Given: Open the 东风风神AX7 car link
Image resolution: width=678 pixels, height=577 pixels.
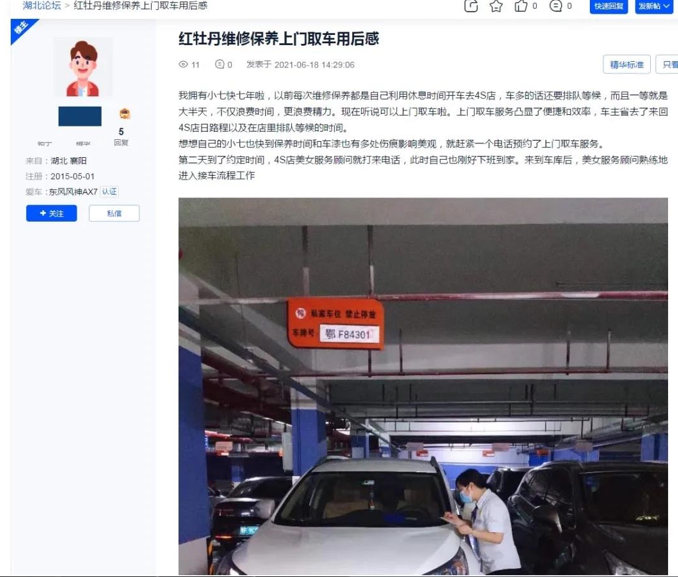Looking at the screenshot, I should 73,192.
